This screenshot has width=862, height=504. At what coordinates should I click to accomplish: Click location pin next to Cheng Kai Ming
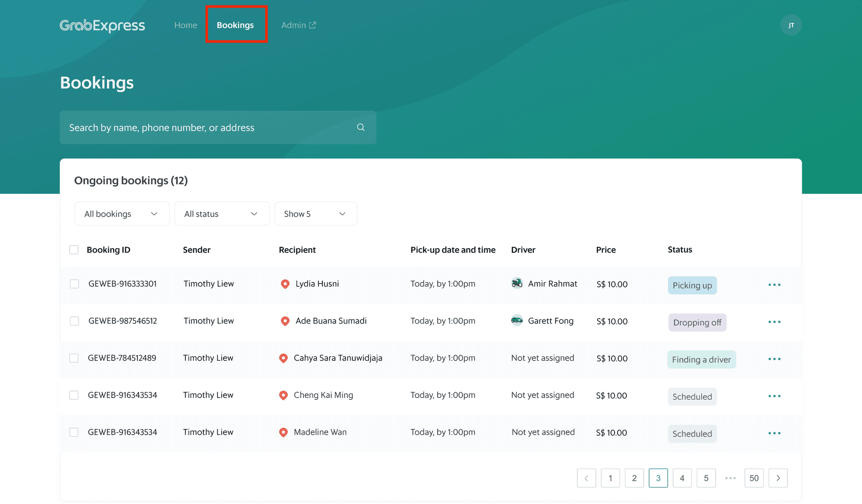point(283,395)
